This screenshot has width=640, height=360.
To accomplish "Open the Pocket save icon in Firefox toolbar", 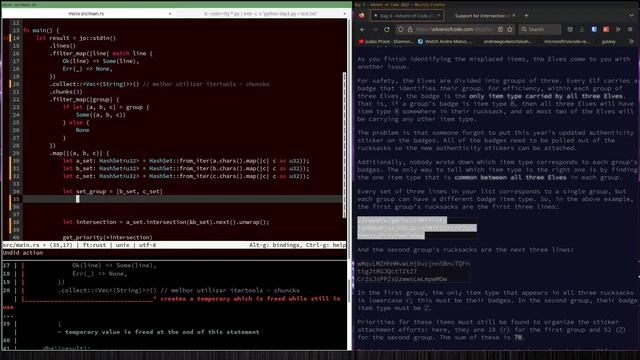I will 570,29.
